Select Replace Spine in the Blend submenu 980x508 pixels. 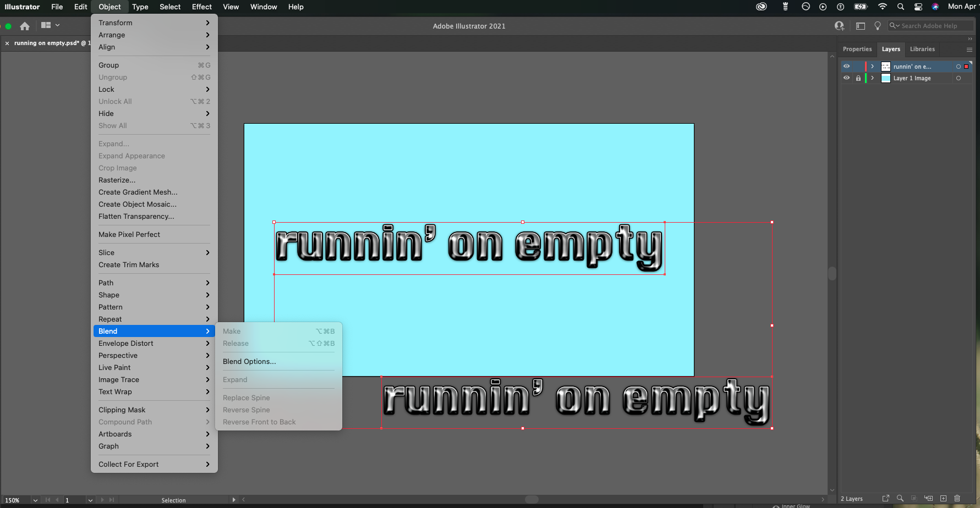[x=247, y=397]
